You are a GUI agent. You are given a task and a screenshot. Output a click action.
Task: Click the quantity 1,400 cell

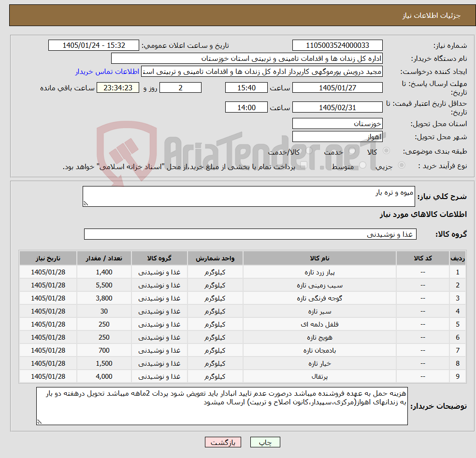(104, 272)
